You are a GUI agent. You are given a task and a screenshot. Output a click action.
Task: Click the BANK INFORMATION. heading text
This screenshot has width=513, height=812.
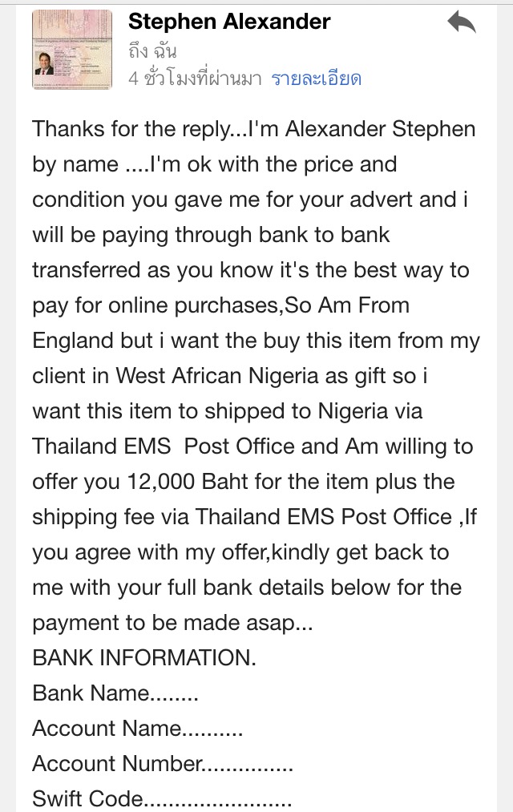(144, 657)
